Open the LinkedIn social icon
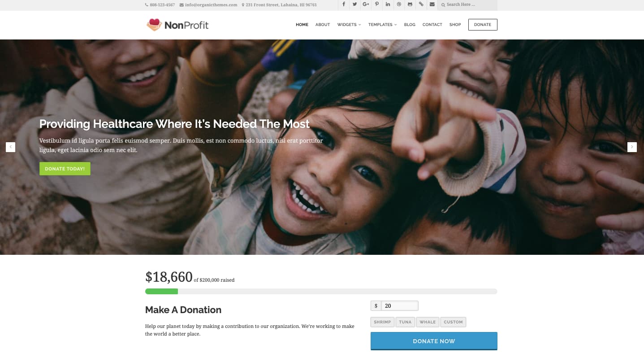The image size is (644, 358). click(x=388, y=4)
